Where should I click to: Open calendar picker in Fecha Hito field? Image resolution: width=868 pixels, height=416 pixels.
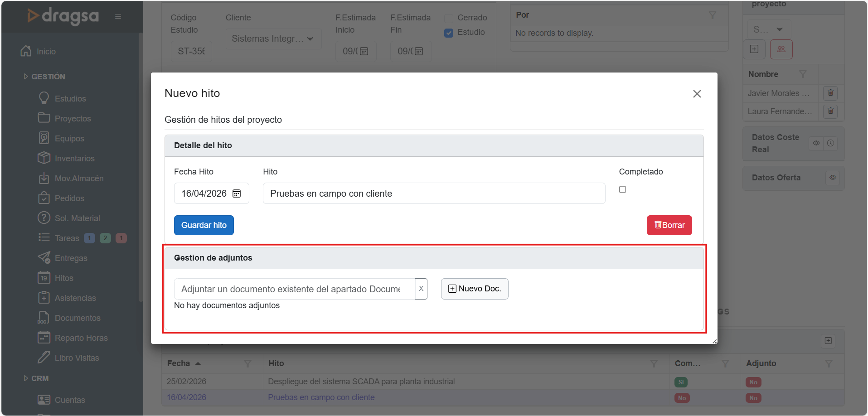coord(237,193)
